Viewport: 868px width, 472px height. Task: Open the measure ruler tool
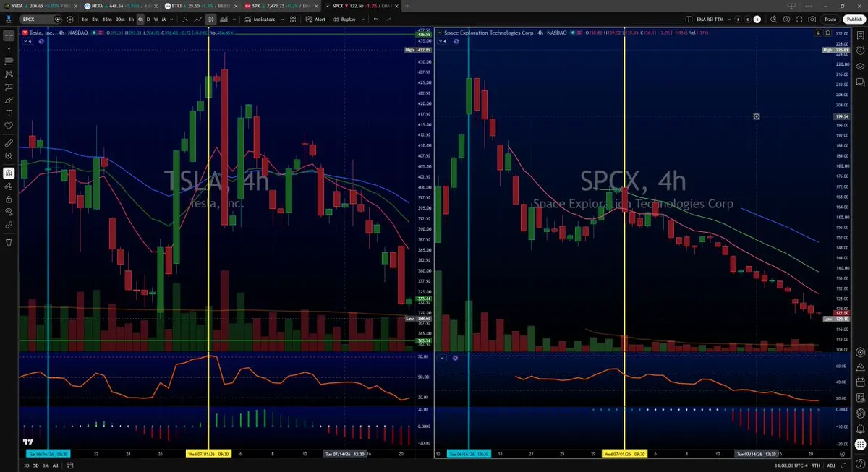pyautogui.click(x=9, y=142)
